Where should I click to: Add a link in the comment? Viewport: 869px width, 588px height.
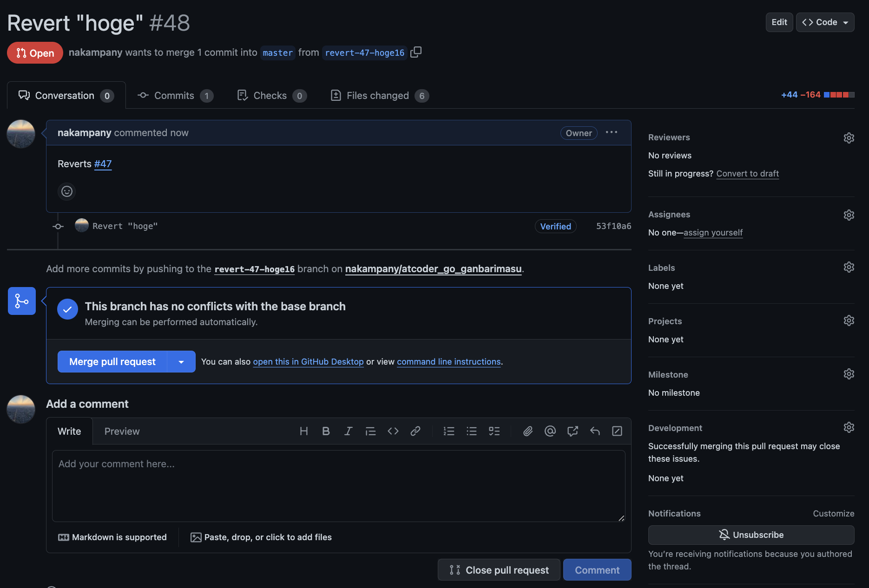[x=415, y=431]
